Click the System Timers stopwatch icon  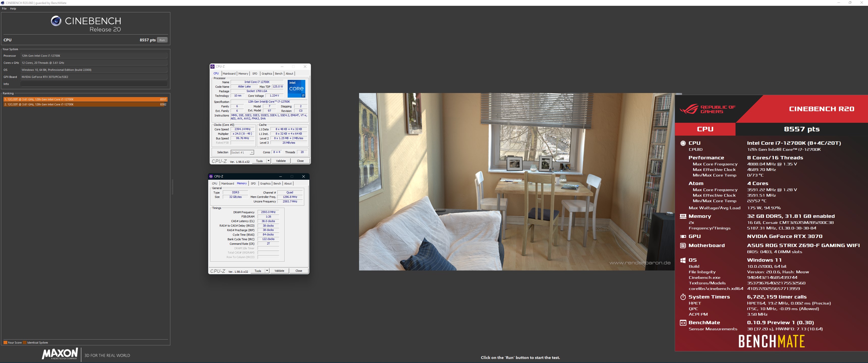pyautogui.click(x=683, y=297)
